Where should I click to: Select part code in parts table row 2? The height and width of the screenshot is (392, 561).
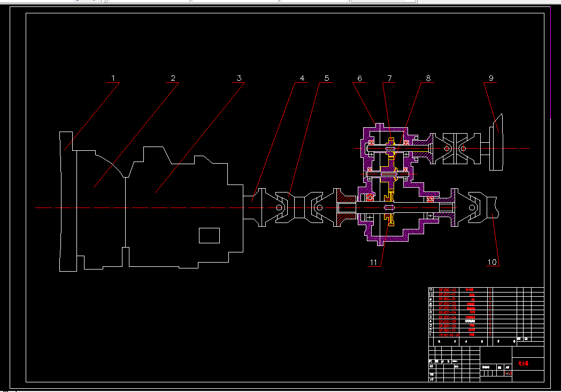[x=447, y=330]
